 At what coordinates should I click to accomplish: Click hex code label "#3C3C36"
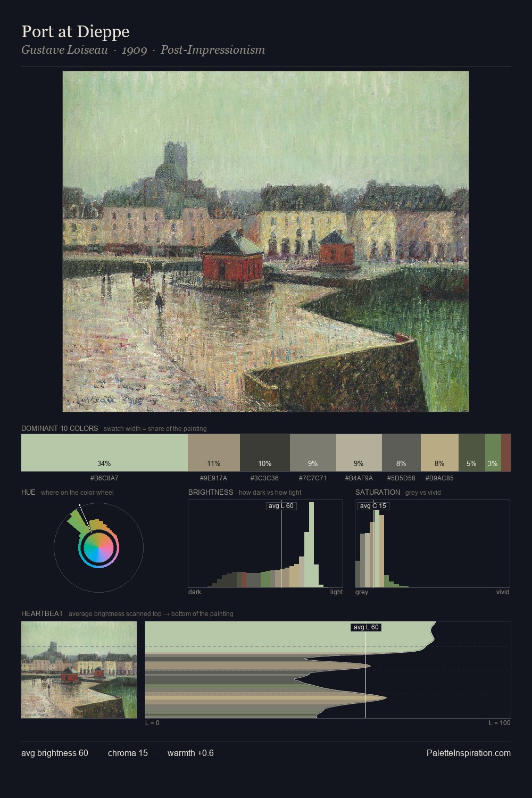[264, 478]
